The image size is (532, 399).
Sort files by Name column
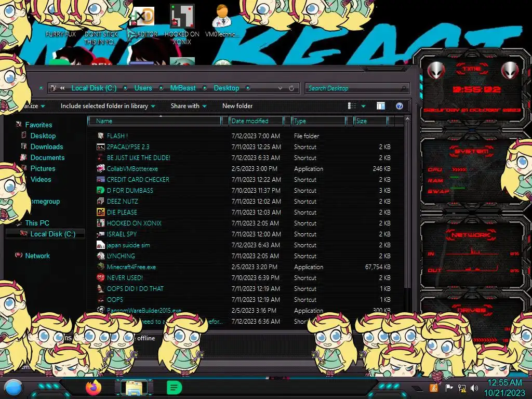[155, 121]
